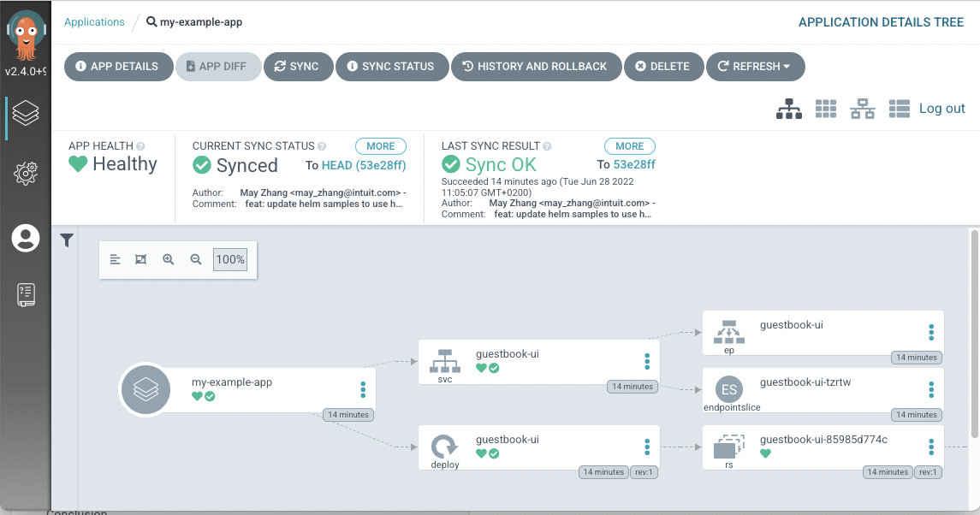
Task: Show MORE details for Last Sync Result
Action: (x=629, y=145)
